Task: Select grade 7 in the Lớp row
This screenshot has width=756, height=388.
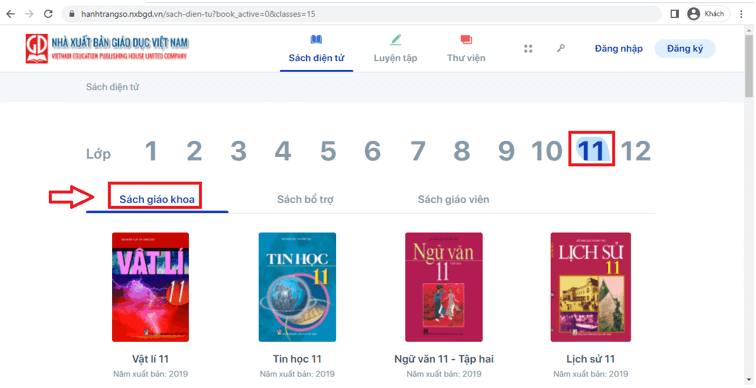Action: 418,151
